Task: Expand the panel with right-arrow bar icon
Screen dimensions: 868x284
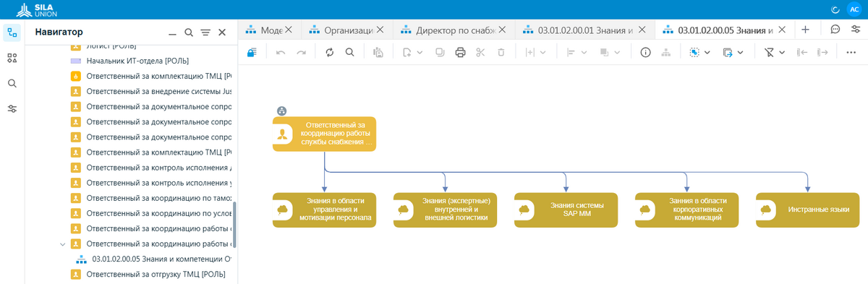Action: pos(822,52)
